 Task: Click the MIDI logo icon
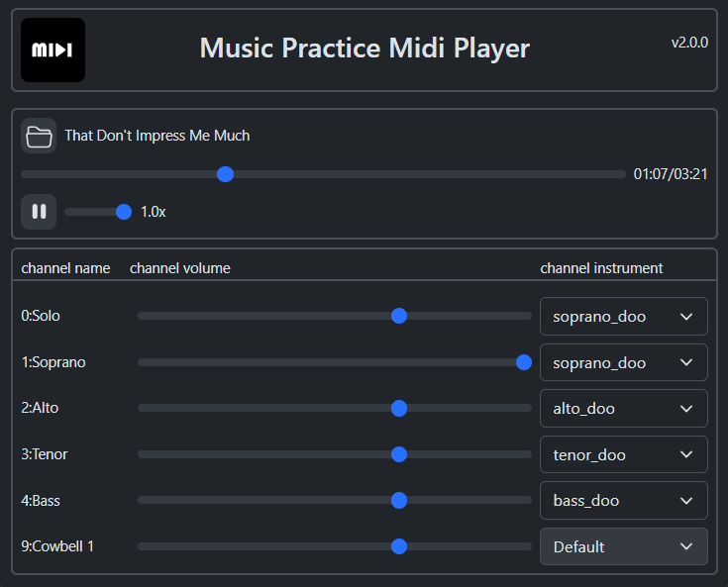tap(52, 50)
